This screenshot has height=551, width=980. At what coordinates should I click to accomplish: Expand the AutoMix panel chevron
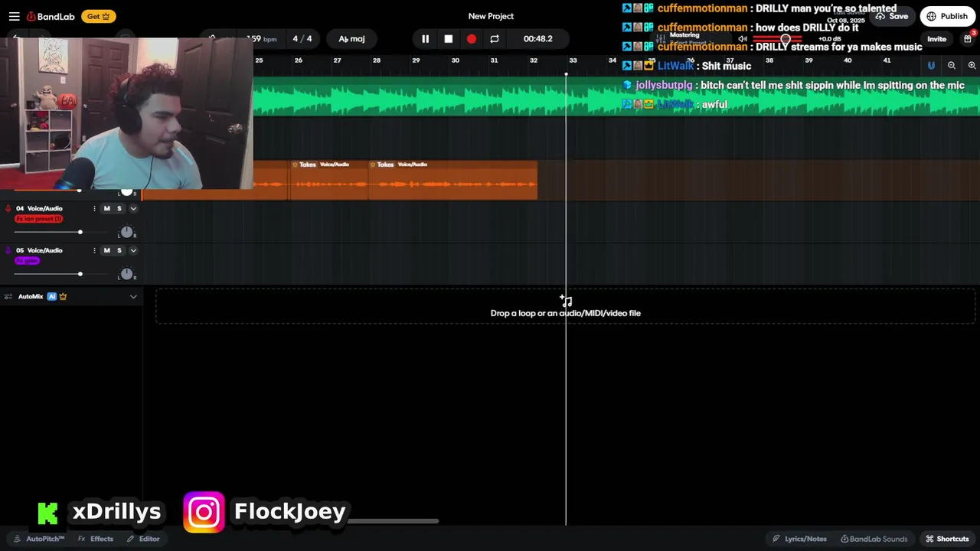click(x=133, y=297)
